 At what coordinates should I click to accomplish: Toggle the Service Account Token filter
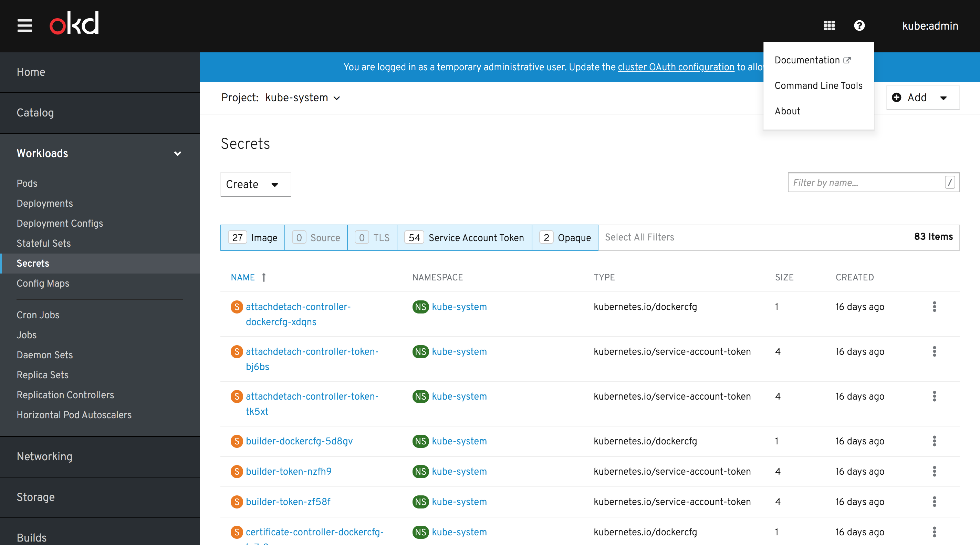click(464, 237)
